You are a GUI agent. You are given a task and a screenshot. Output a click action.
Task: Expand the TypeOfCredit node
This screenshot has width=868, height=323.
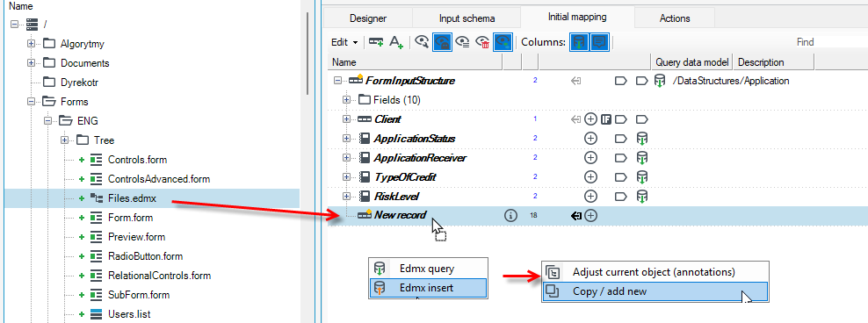(347, 177)
